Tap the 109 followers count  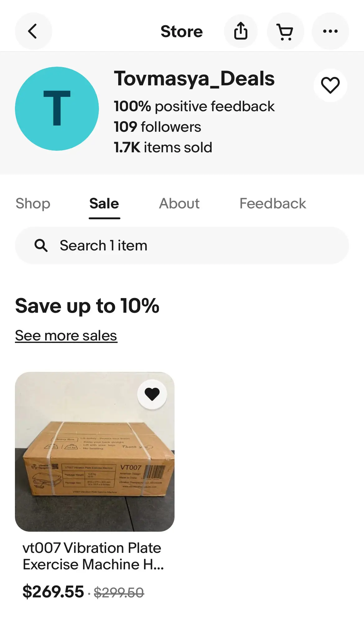(x=157, y=127)
